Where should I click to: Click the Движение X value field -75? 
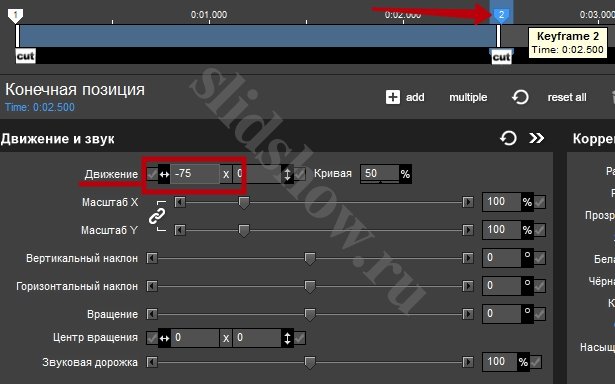195,174
